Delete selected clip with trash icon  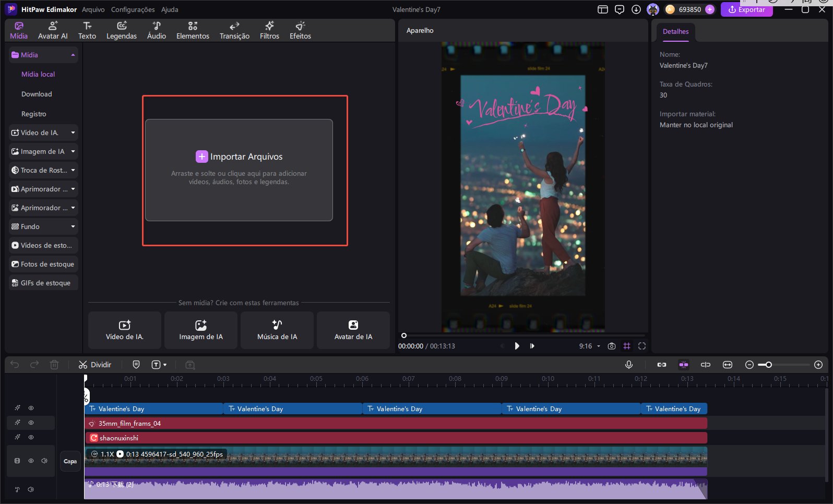point(54,365)
